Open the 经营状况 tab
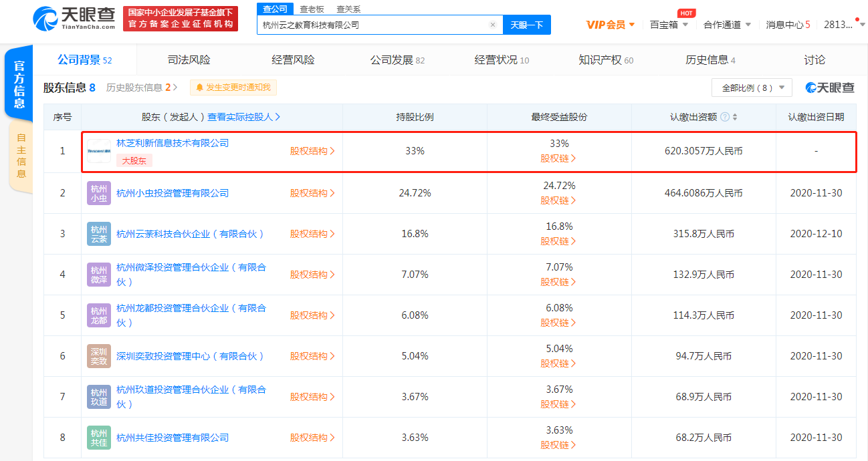The height and width of the screenshot is (461, 868). 502,60
